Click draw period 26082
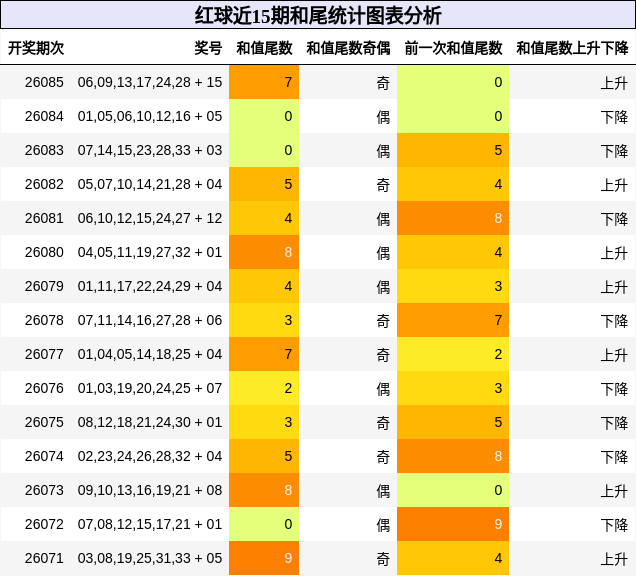This screenshot has height=576, width=636. coord(44,185)
